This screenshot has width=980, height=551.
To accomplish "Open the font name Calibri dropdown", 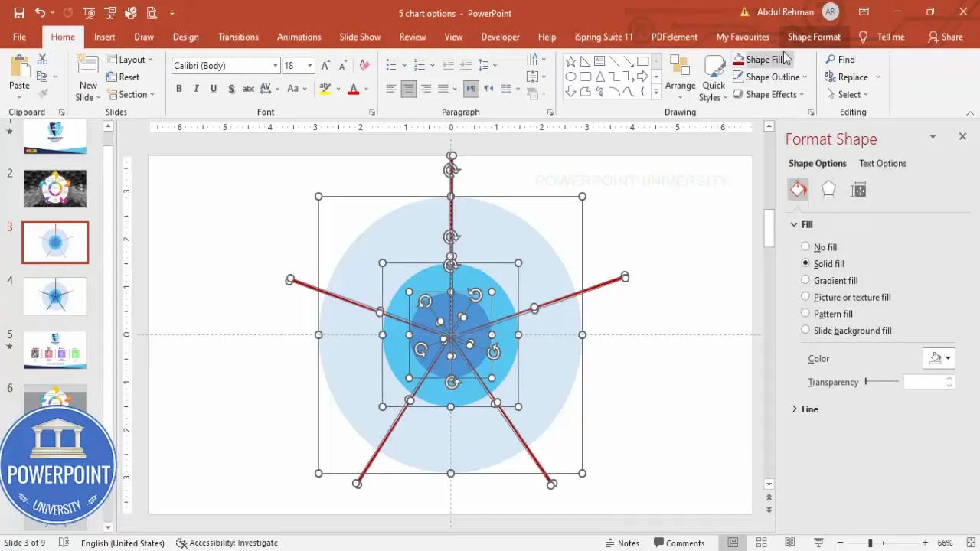I will click(x=276, y=66).
